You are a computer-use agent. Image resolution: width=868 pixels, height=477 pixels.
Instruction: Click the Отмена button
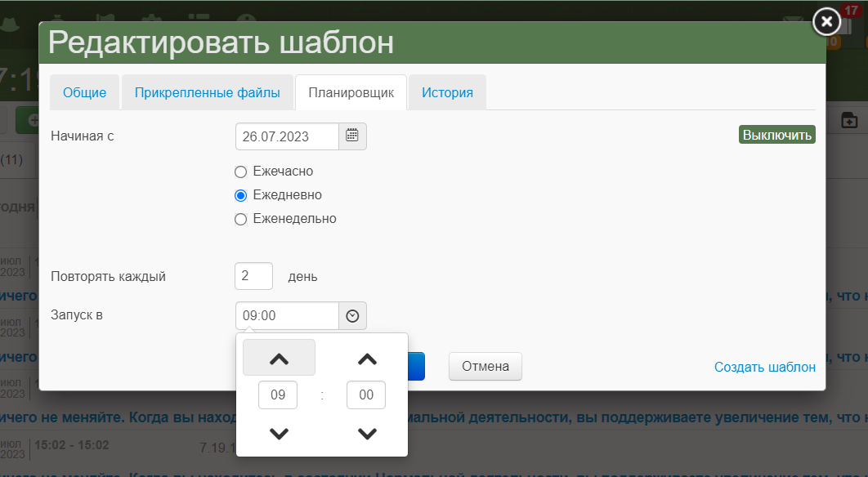pyautogui.click(x=485, y=367)
